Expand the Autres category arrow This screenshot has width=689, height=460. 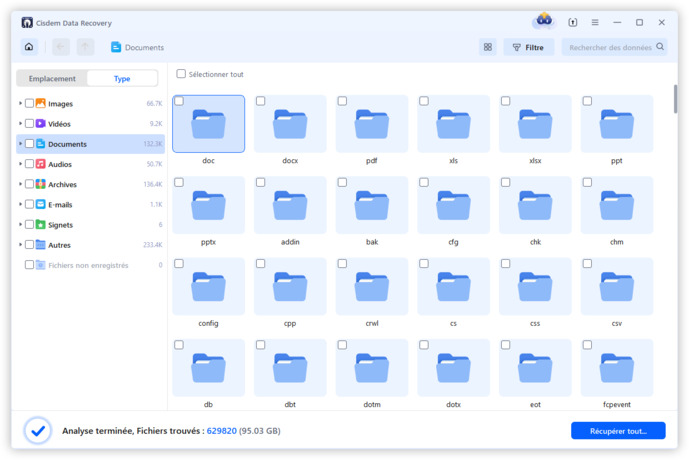point(20,245)
